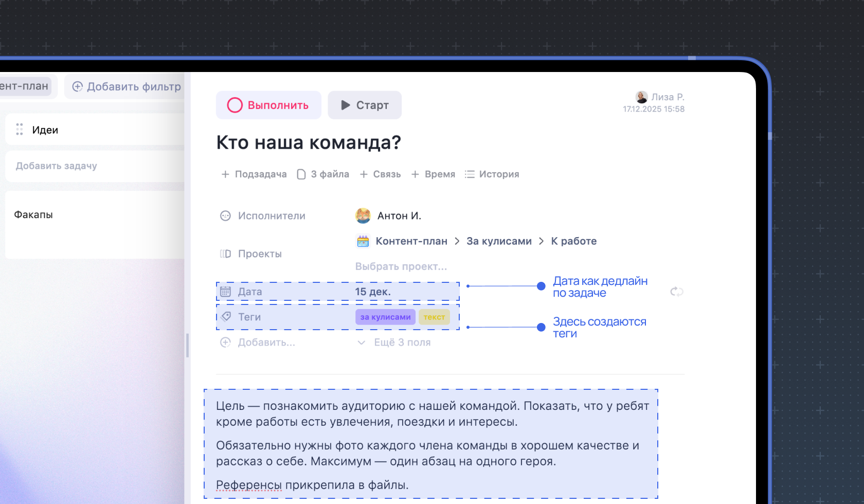This screenshot has height=504, width=864.
Task: Click the purple за кулисами tag chip
Action: coord(385,317)
